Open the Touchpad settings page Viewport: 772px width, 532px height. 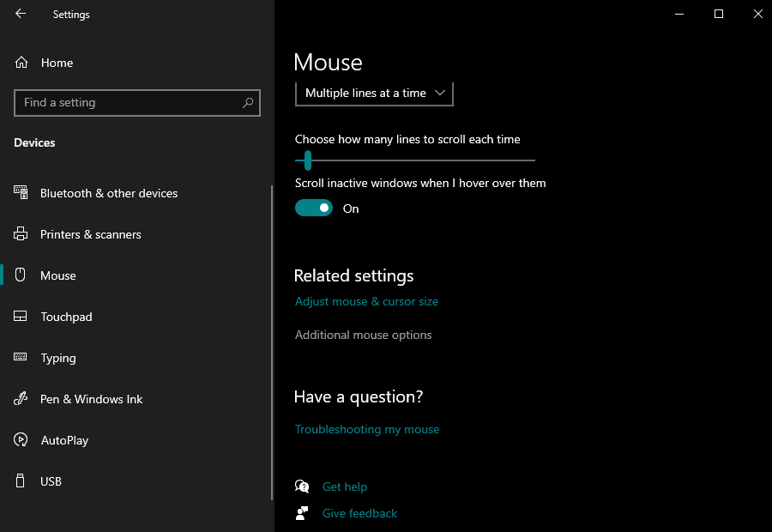pyautogui.click(x=66, y=317)
